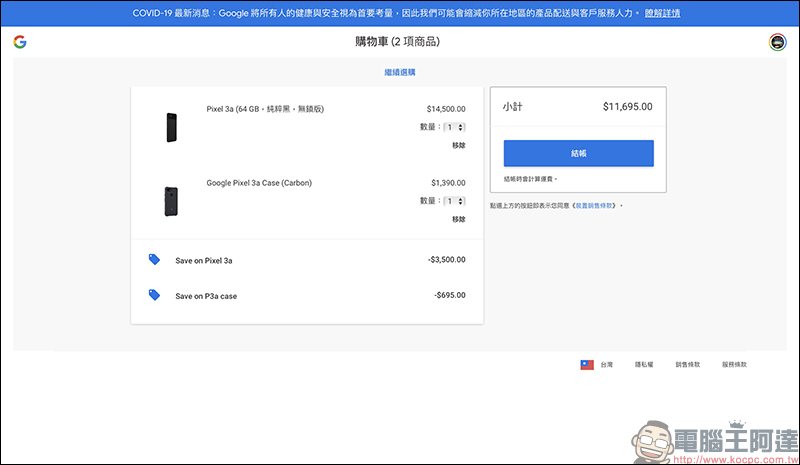This screenshot has width=800, height=465.
Task: Click the 小計 subtotal label
Action: pyautogui.click(x=513, y=107)
